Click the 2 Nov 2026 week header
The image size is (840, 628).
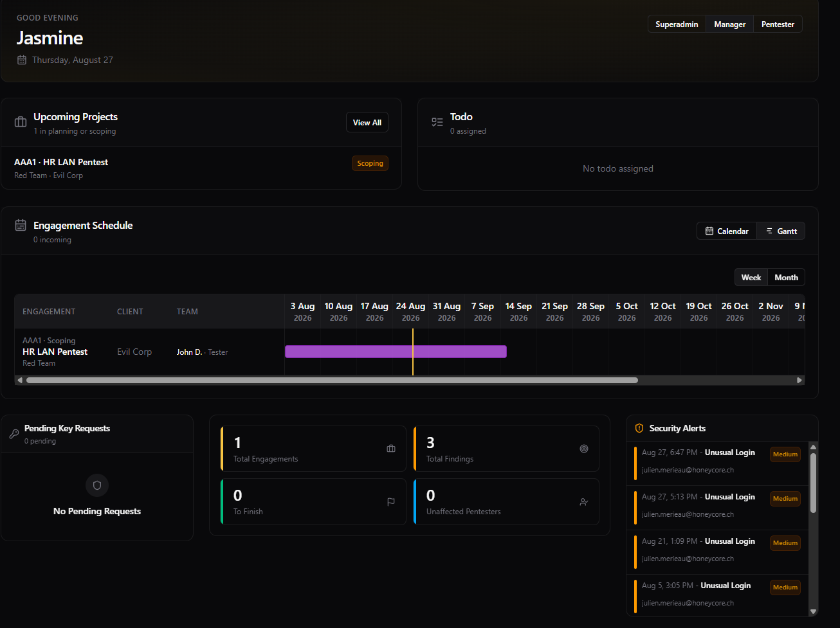[x=771, y=312]
